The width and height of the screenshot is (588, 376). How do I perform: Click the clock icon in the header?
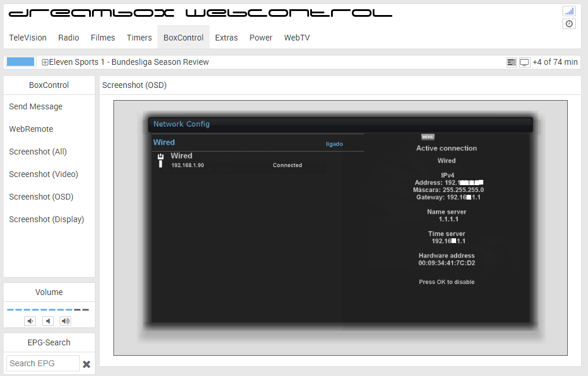pos(569,24)
